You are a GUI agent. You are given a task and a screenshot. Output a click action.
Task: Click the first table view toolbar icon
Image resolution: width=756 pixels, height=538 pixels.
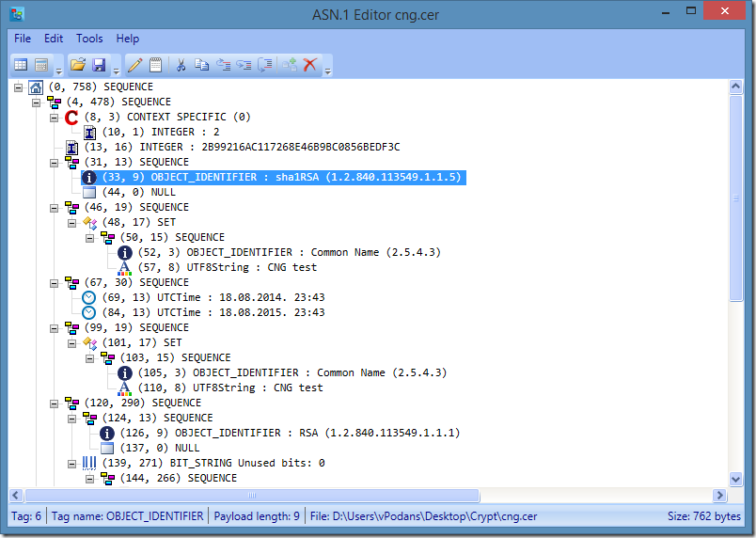21,65
